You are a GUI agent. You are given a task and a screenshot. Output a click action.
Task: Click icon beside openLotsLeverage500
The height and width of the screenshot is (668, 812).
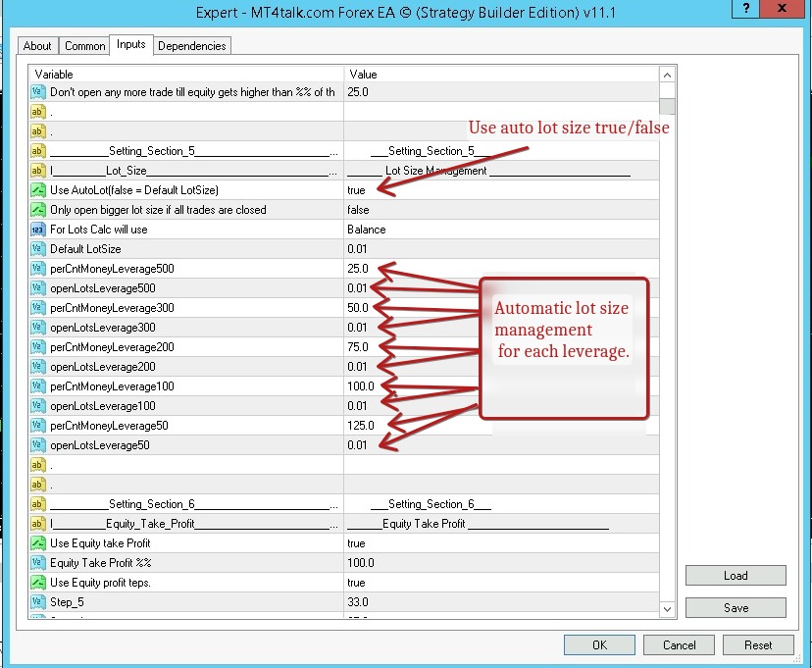[x=38, y=288]
